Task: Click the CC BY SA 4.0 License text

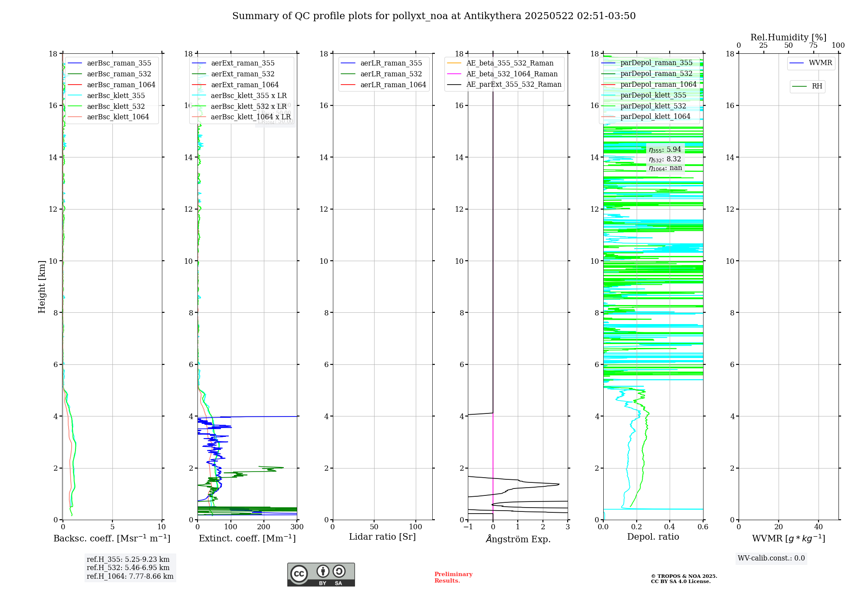Action: click(681, 581)
